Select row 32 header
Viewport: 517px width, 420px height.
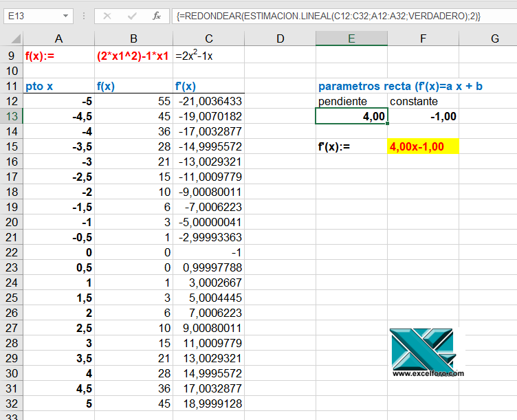(x=11, y=404)
